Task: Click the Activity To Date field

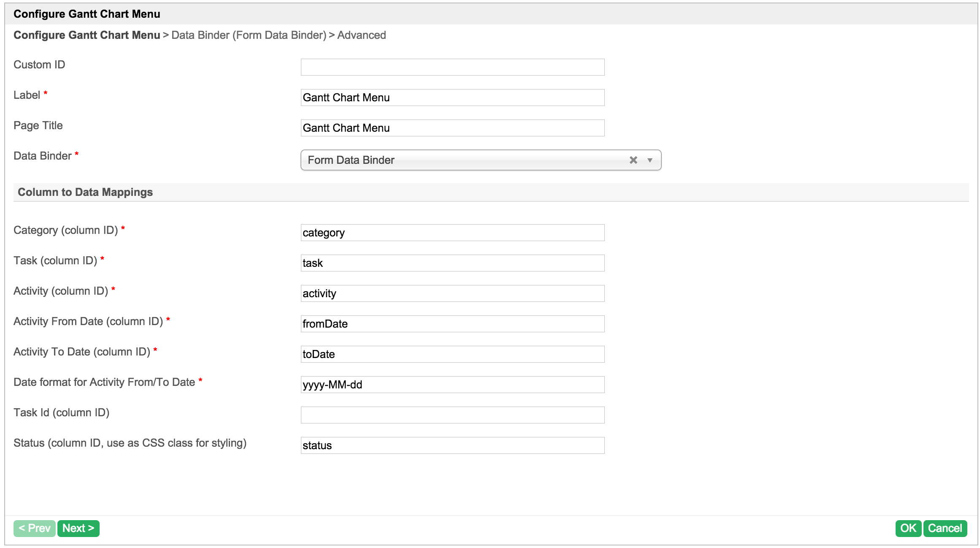Action: (x=452, y=354)
